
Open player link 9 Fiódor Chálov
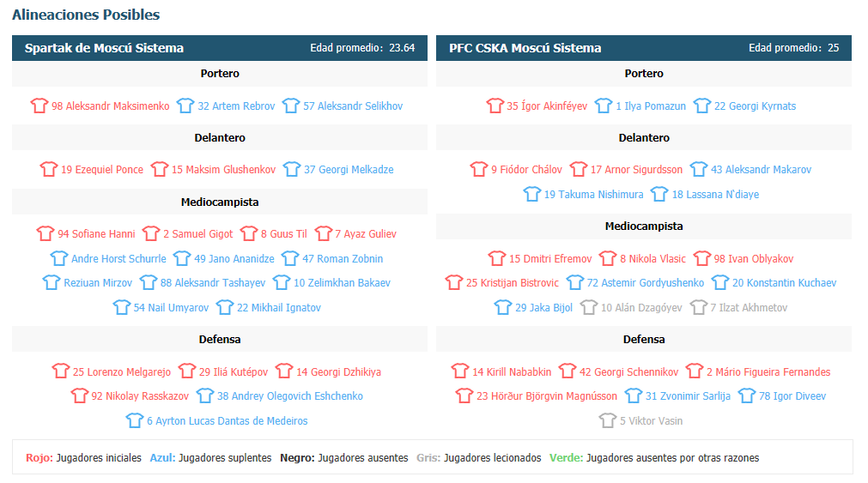tap(526, 170)
